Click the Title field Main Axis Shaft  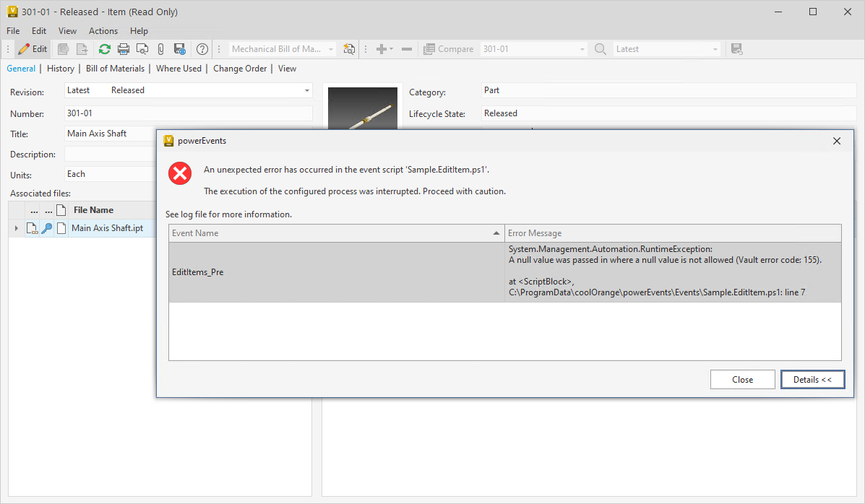click(111, 134)
